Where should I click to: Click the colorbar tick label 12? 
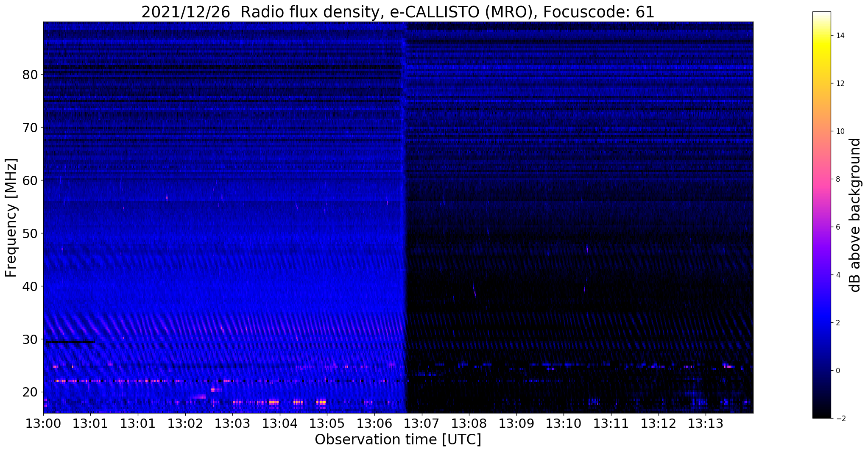[x=840, y=83]
